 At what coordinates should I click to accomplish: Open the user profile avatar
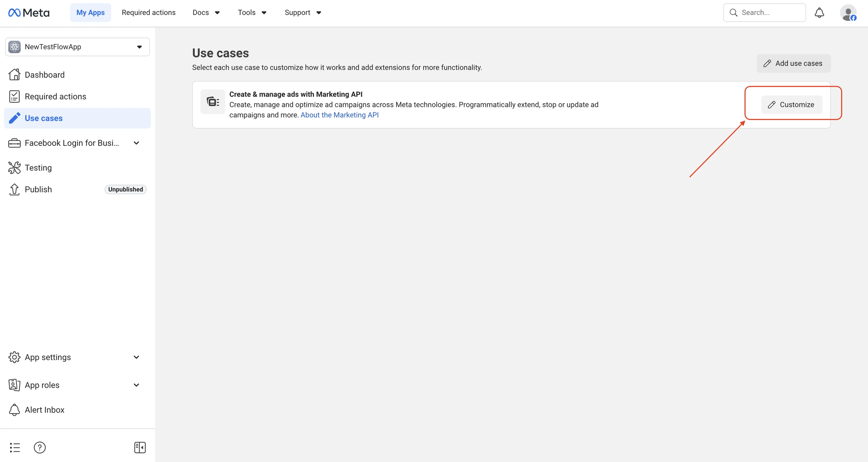(848, 13)
